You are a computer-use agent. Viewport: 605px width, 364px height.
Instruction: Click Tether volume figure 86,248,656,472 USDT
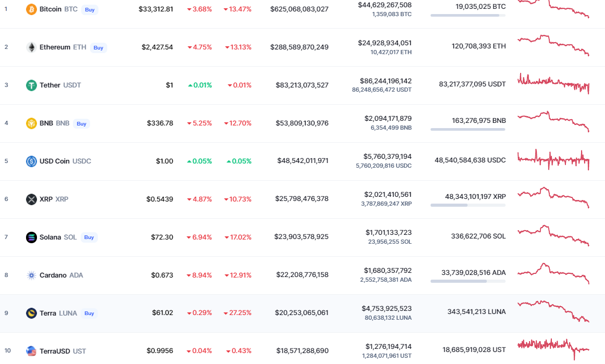point(382,90)
